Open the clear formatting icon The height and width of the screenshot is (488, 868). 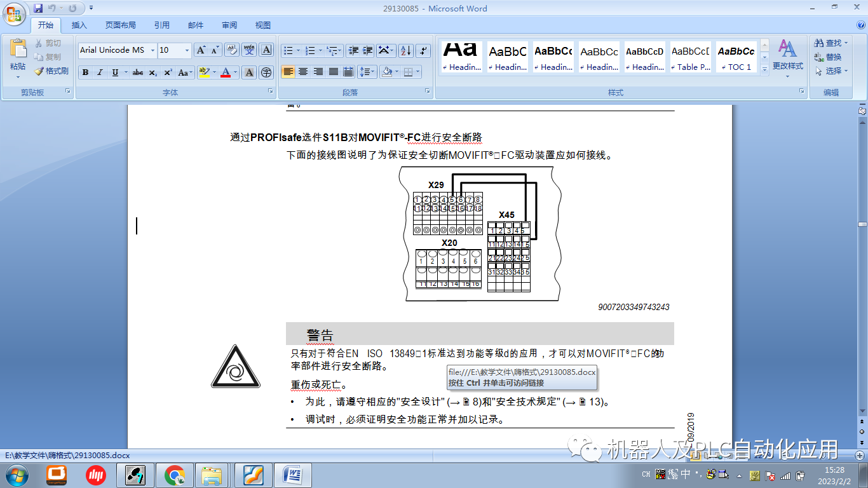[x=231, y=50]
